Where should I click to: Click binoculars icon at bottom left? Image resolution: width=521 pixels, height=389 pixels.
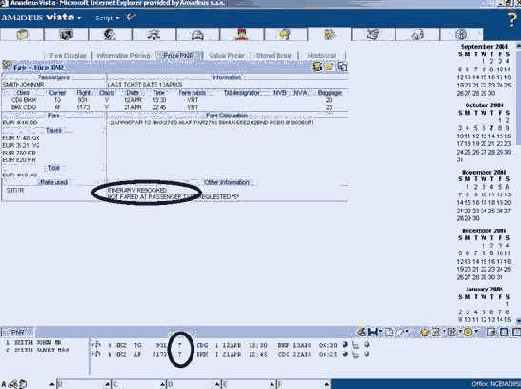click(x=13, y=384)
